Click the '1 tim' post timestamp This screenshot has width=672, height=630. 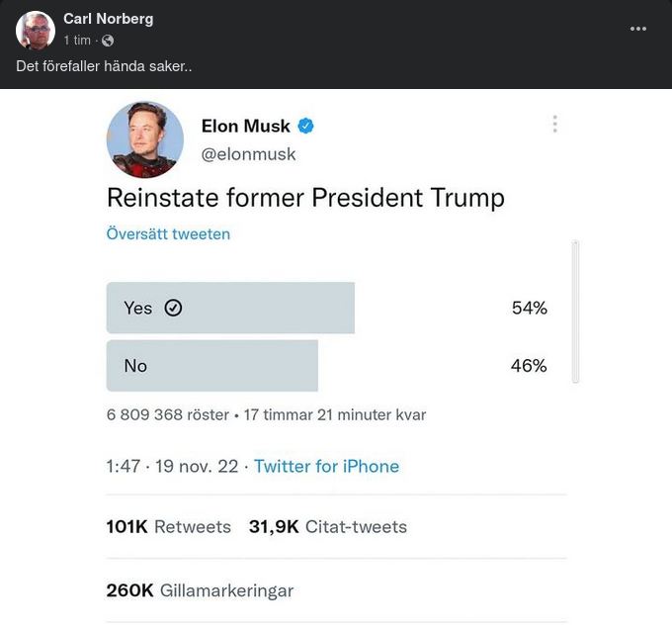point(77,41)
